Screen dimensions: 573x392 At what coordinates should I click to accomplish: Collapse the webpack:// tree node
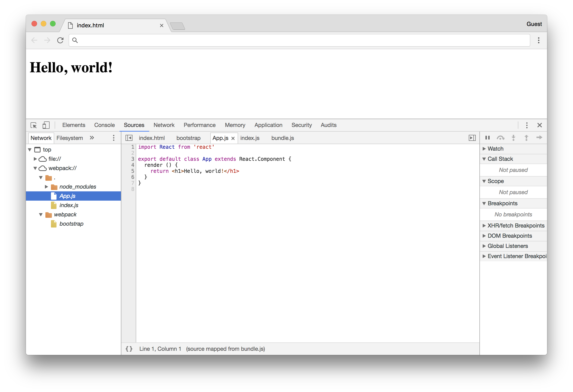pyautogui.click(x=35, y=168)
